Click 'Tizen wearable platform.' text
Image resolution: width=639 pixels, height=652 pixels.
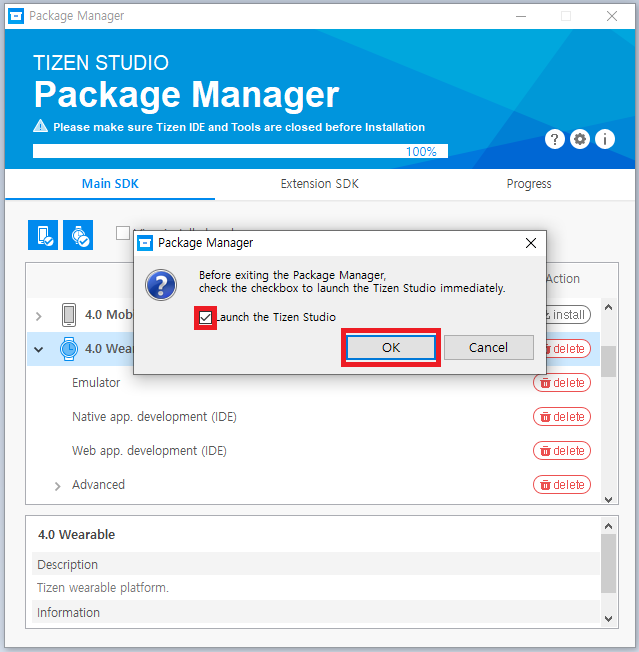[x=103, y=588]
